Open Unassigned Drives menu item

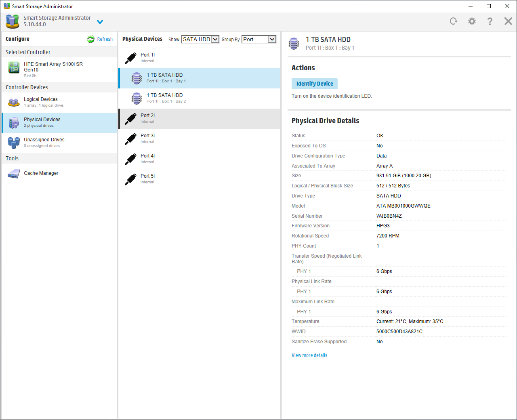click(x=59, y=143)
